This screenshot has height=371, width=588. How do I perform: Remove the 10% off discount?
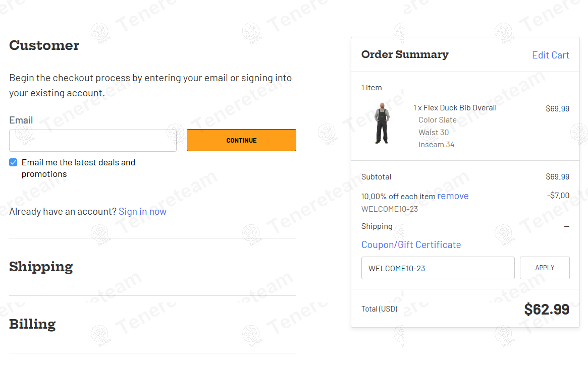(x=453, y=196)
